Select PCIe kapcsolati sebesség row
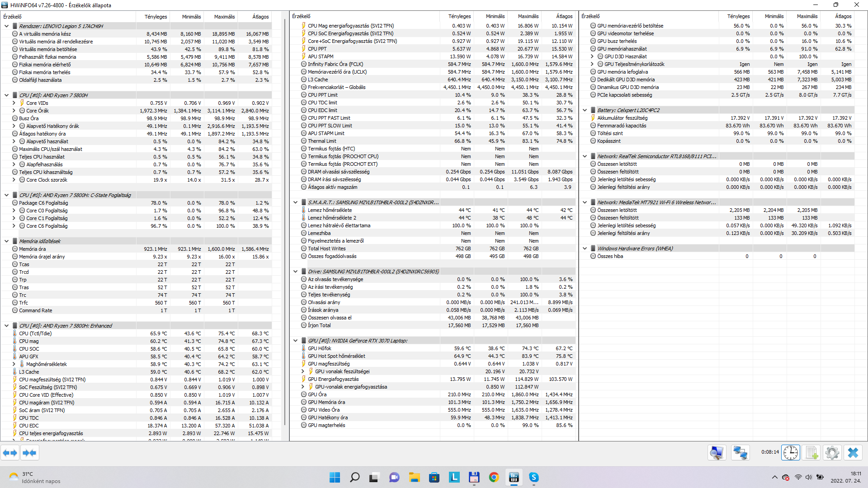This screenshot has width=868, height=488. coord(718,95)
